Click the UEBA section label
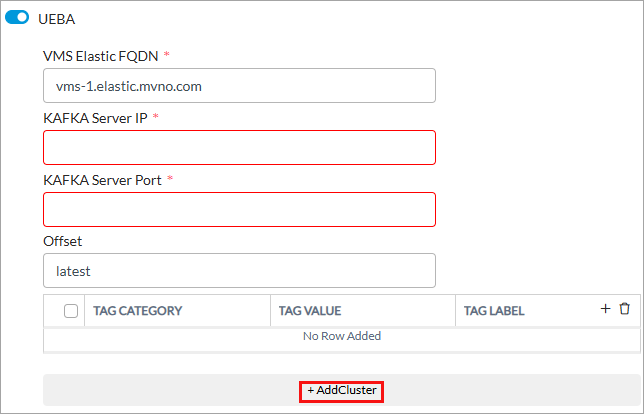The height and width of the screenshot is (414, 644). point(56,18)
